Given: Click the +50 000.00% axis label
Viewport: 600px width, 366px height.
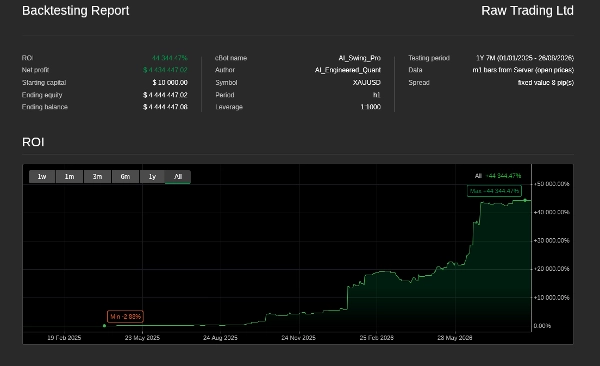Looking at the screenshot, I should click(551, 184).
